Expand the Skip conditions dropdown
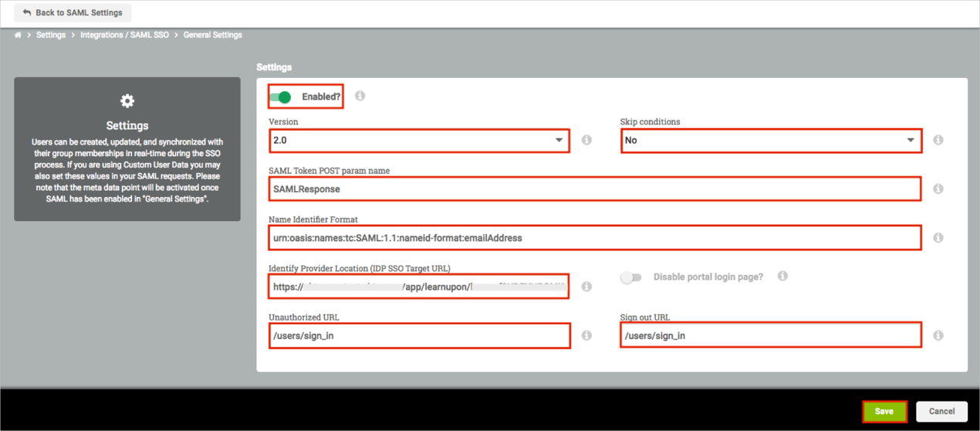The height and width of the screenshot is (431, 980). click(771, 141)
